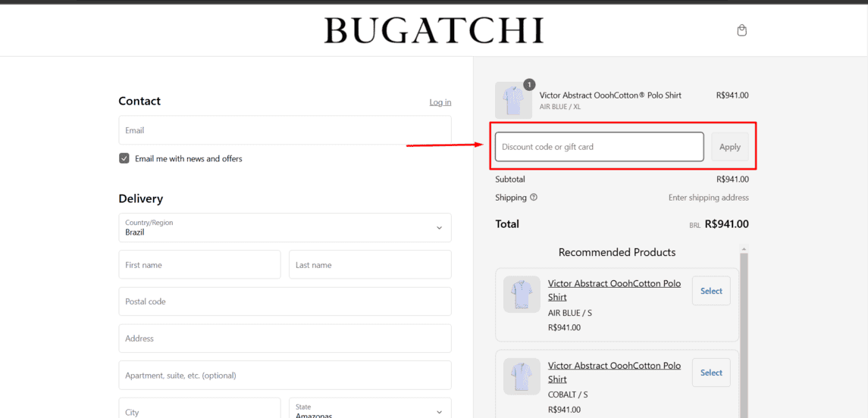Click the AIR BLUE / XL variant text
This screenshot has width=868, height=418.
pos(559,107)
